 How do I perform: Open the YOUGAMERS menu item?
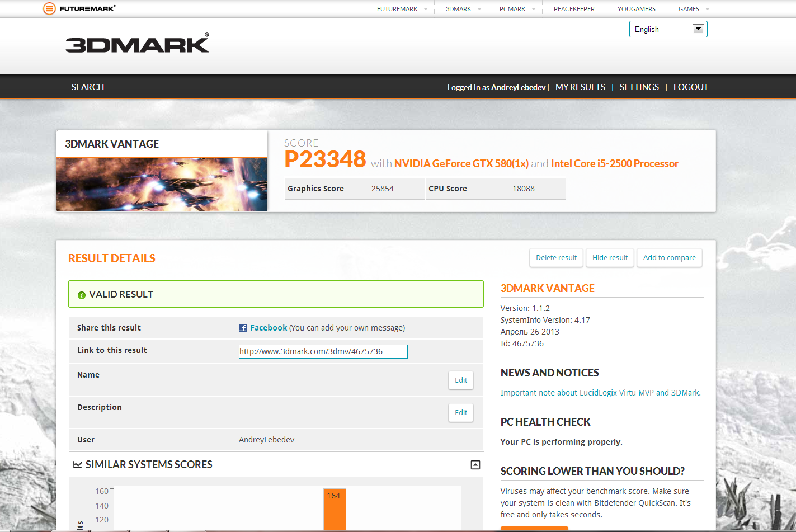(637, 9)
